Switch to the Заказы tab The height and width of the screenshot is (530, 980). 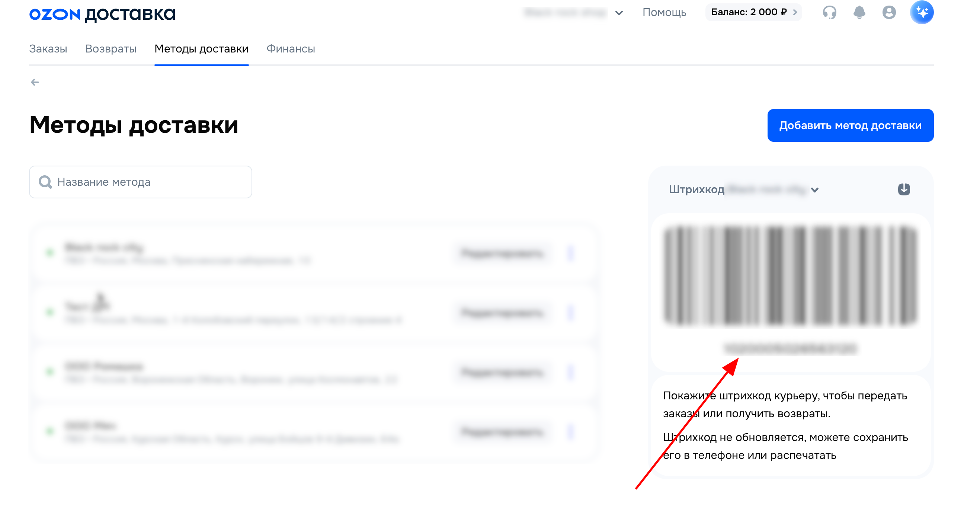tap(48, 49)
